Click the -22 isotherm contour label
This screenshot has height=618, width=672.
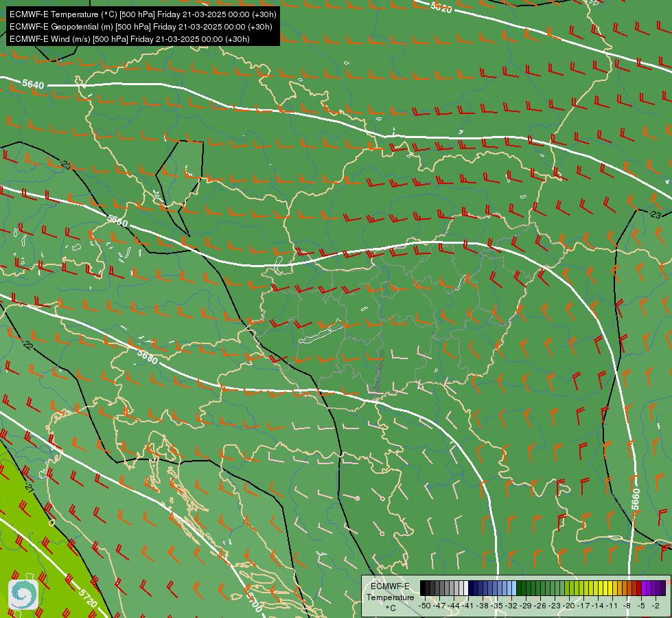click(x=27, y=345)
